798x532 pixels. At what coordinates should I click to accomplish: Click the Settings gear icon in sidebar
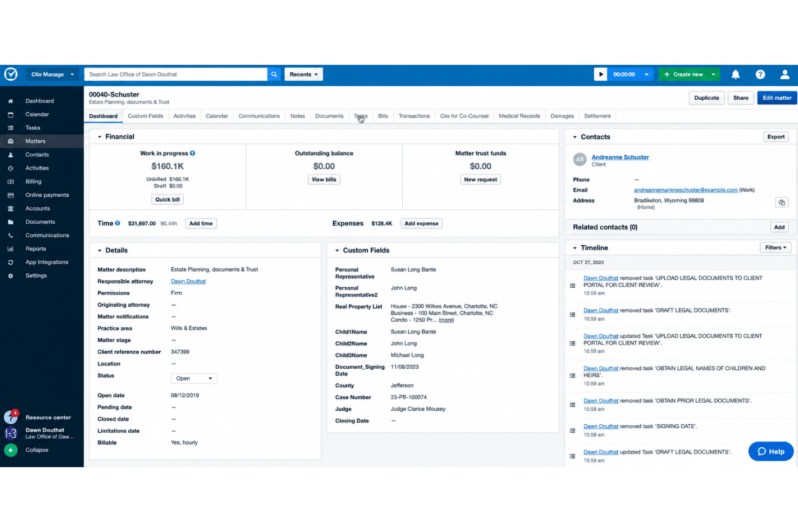(x=10, y=276)
